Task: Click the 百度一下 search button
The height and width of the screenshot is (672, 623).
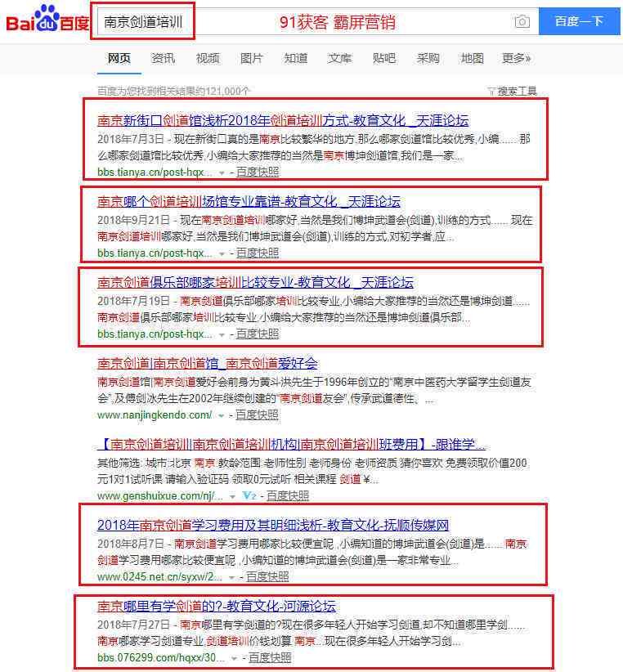Action: pos(580,21)
